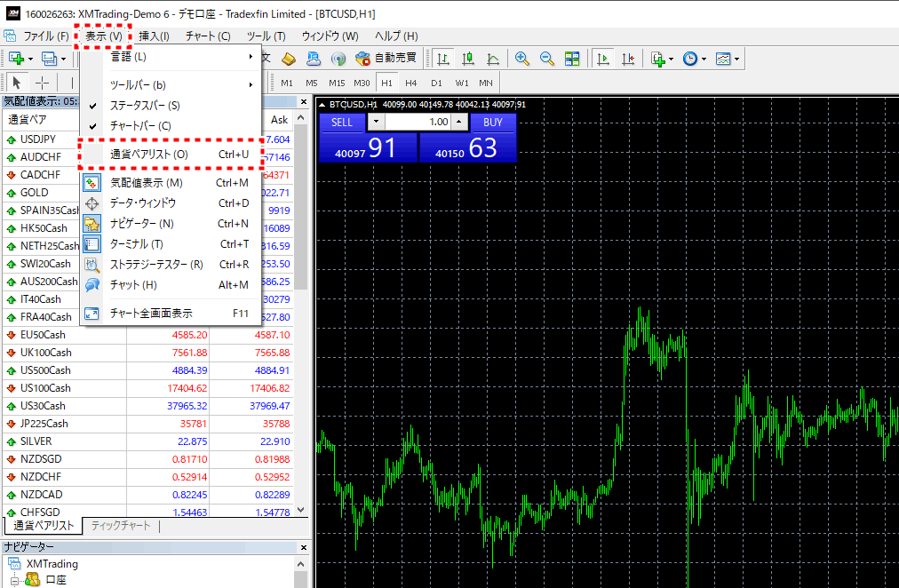Viewport: 899px width, 588px height.
Task: Switch to bar chart icon
Action: pos(442,59)
